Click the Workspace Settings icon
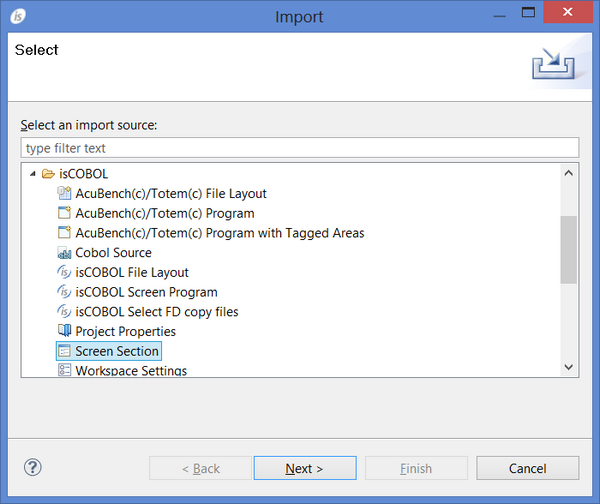 (65, 371)
